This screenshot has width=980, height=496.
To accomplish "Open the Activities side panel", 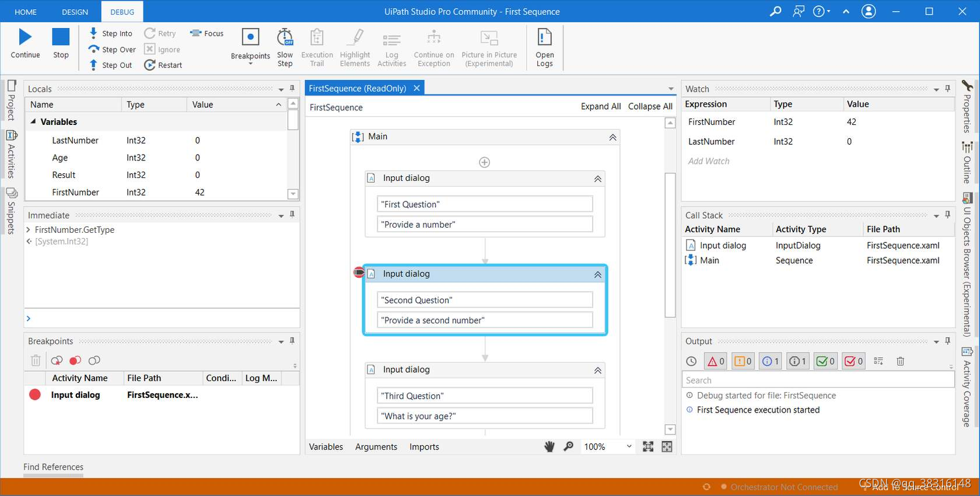I will (11, 153).
